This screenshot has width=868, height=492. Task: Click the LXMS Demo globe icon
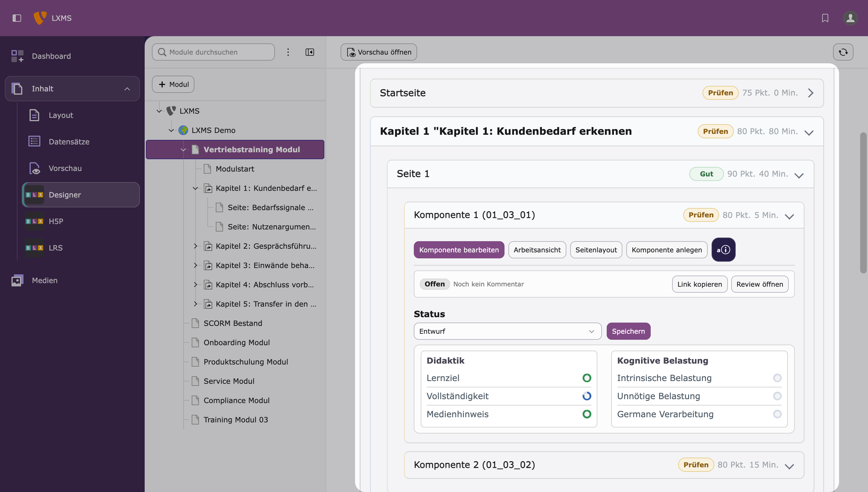[183, 130]
